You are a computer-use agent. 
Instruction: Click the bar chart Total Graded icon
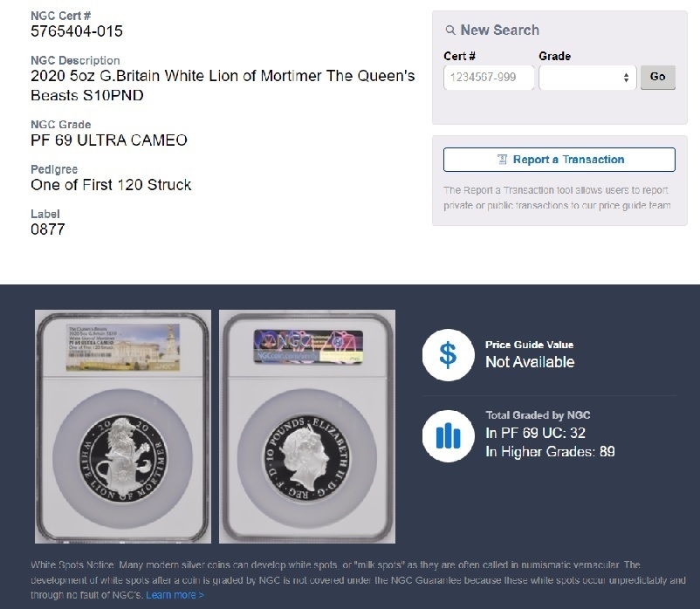click(x=449, y=436)
